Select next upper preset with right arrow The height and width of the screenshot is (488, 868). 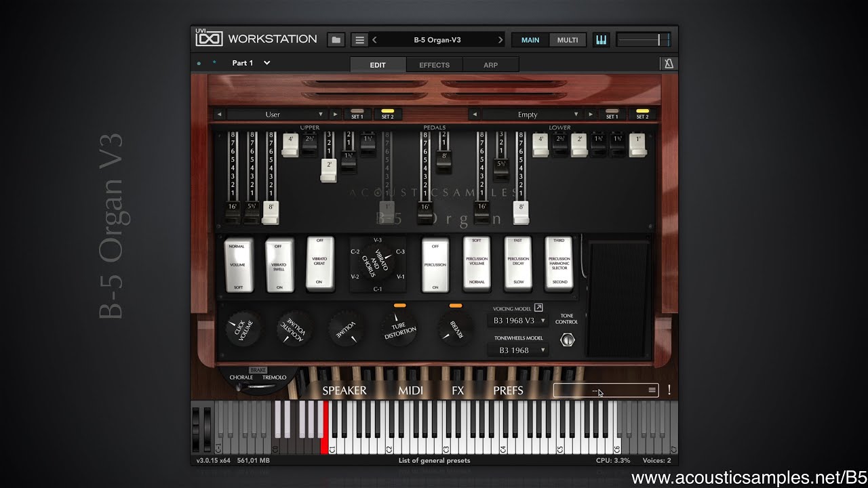coord(335,115)
